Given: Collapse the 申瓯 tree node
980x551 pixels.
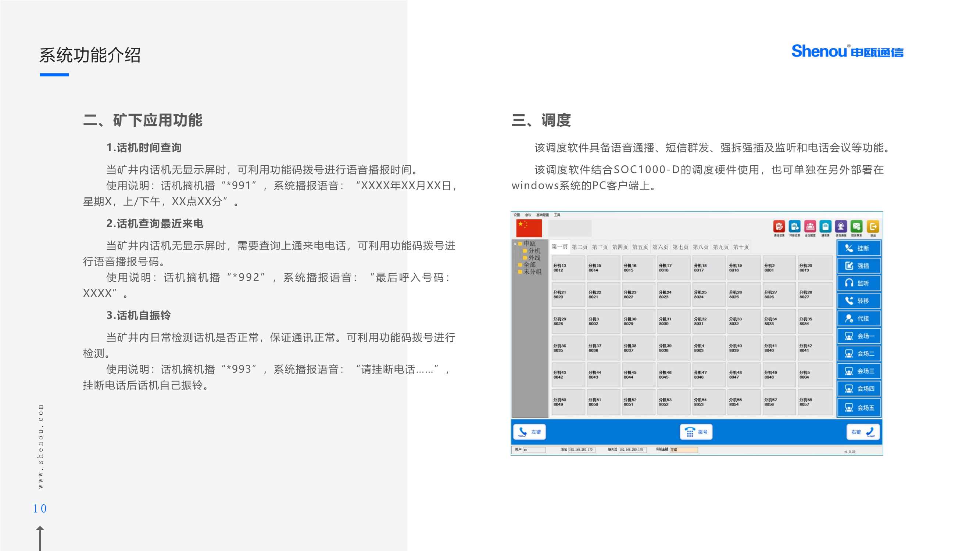Looking at the screenshot, I should click(x=515, y=244).
